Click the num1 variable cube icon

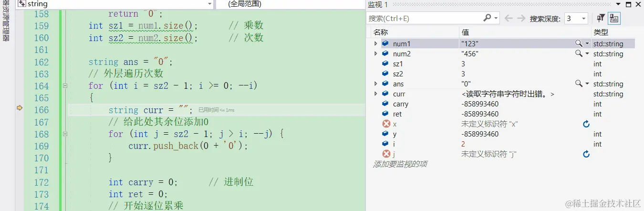(x=385, y=43)
